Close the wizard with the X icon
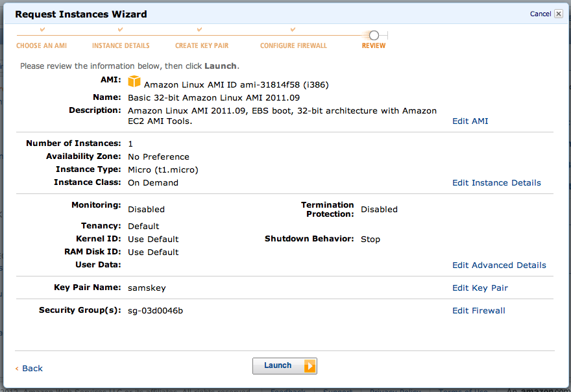571x392 pixels. pyautogui.click(x=558, y=14)
